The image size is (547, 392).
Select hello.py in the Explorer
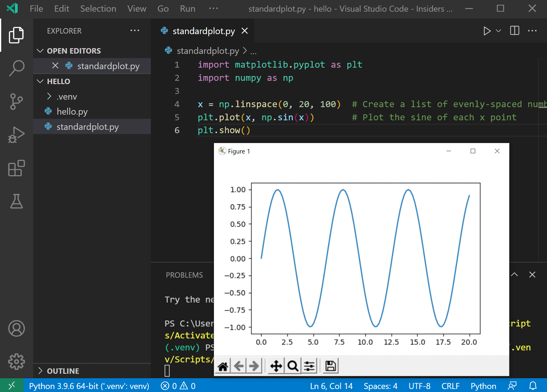pyautogui.click(x=72, y=111)
